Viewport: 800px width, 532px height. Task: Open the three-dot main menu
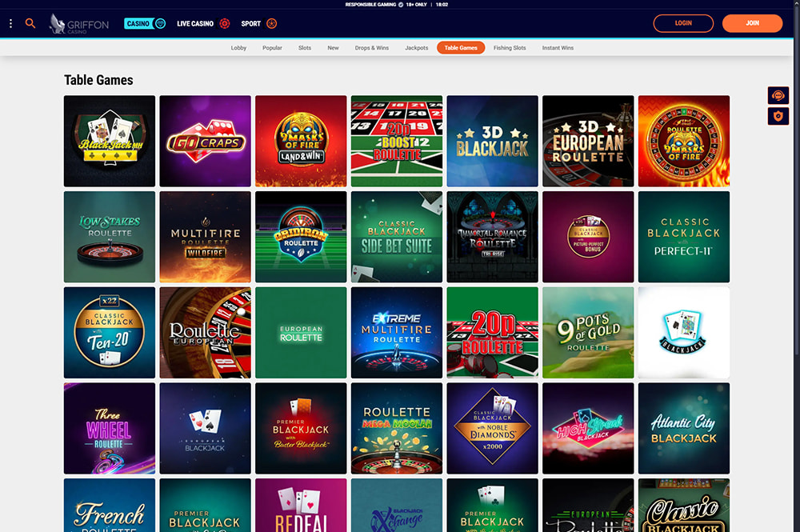tap(10, 23)
